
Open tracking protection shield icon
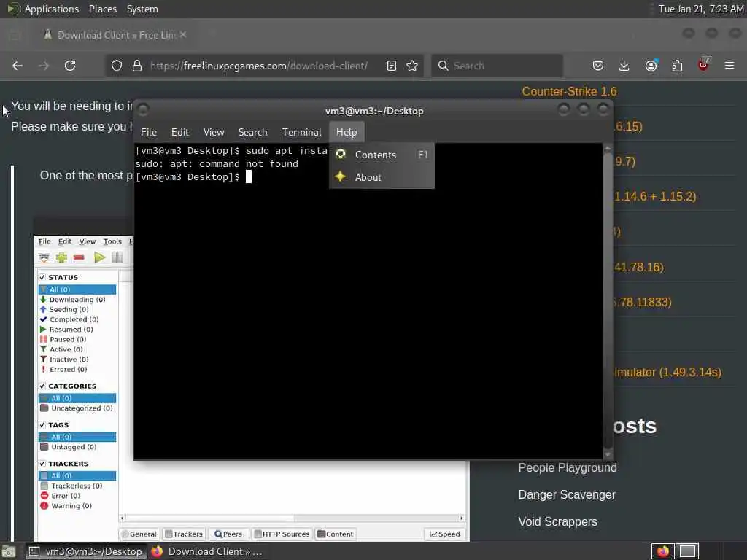[x=117, y=66]
